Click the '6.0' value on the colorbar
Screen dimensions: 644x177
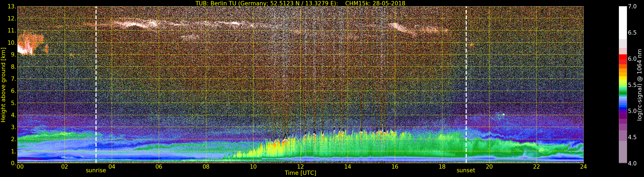(632, 59)
